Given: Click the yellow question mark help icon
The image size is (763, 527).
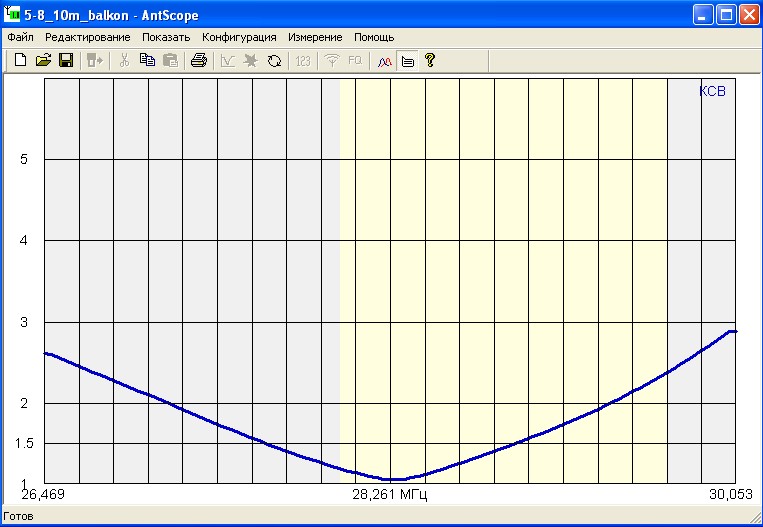Looking at the screenshot, I should coord(430,61).
